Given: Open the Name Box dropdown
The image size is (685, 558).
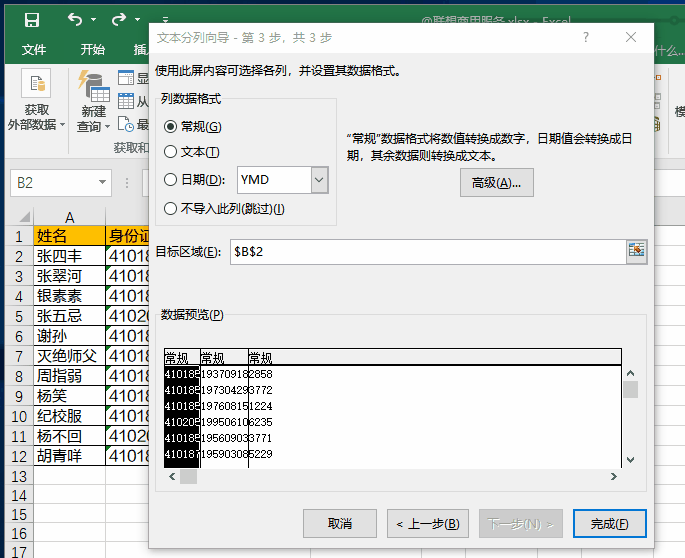Looking at the screenshot, I should click(x=102, y=182).
